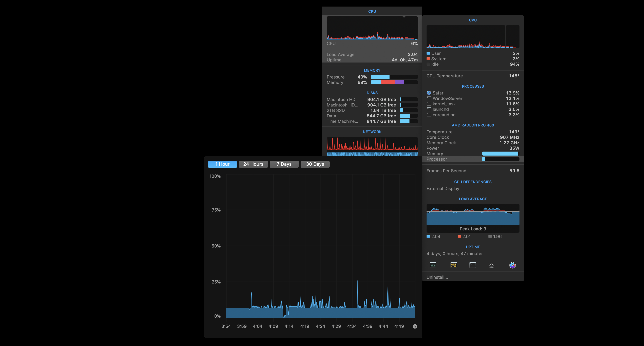Click the red System legend swatch
This screenshot has width=644, height=346.
pos(428,59)
